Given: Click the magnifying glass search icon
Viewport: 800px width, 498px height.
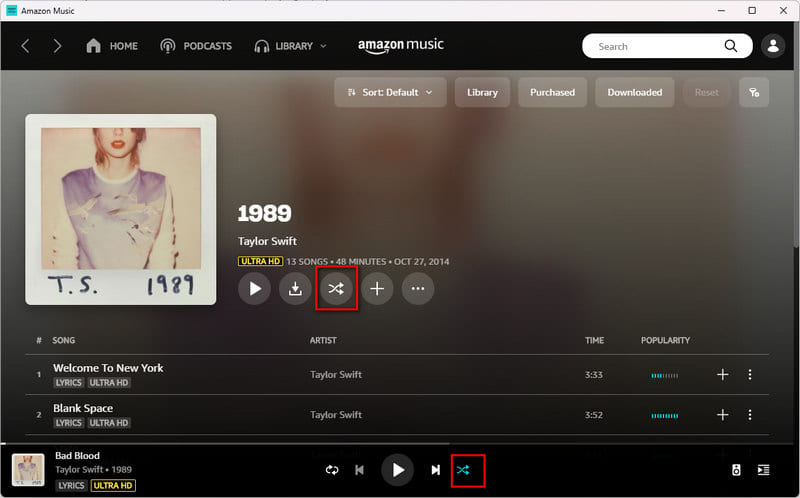Looking at the screenshot, I should click(731, 46).
